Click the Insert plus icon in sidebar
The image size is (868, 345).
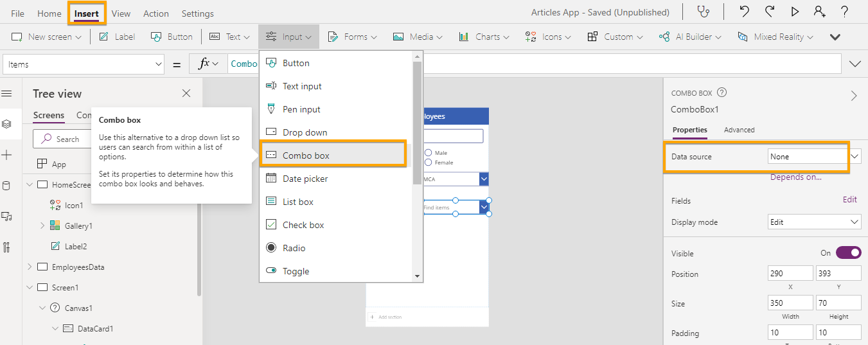[x=6, y=155]
